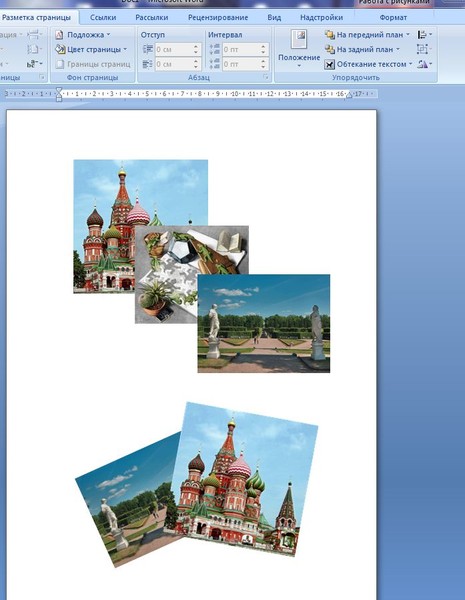Viewport: 465px width, 600px height.
Task: Open the Обтекание текстом wrap menu
Action: (x=368, y=64)
